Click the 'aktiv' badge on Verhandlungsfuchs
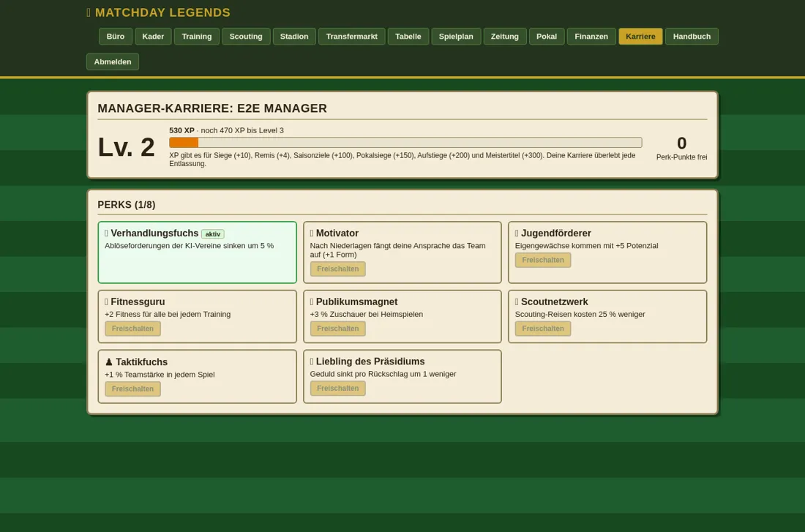Image resolution: width=805 pixels, height=532 pixels. coord(212,234)
